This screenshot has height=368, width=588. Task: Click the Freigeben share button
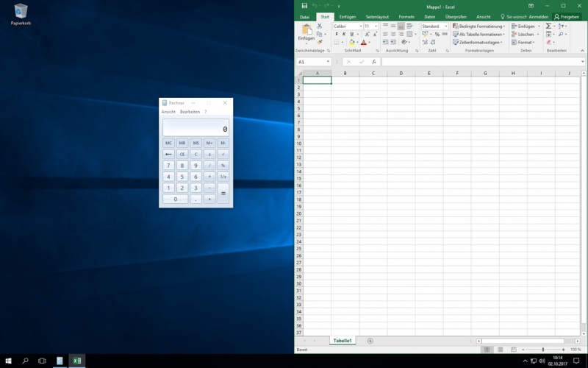point(567,17)
